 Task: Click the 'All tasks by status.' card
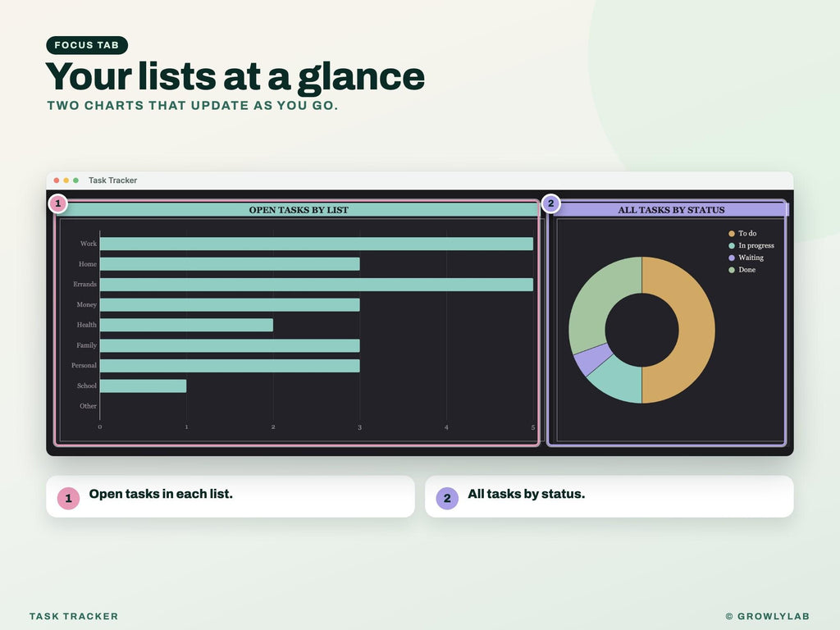click(609, 496)
